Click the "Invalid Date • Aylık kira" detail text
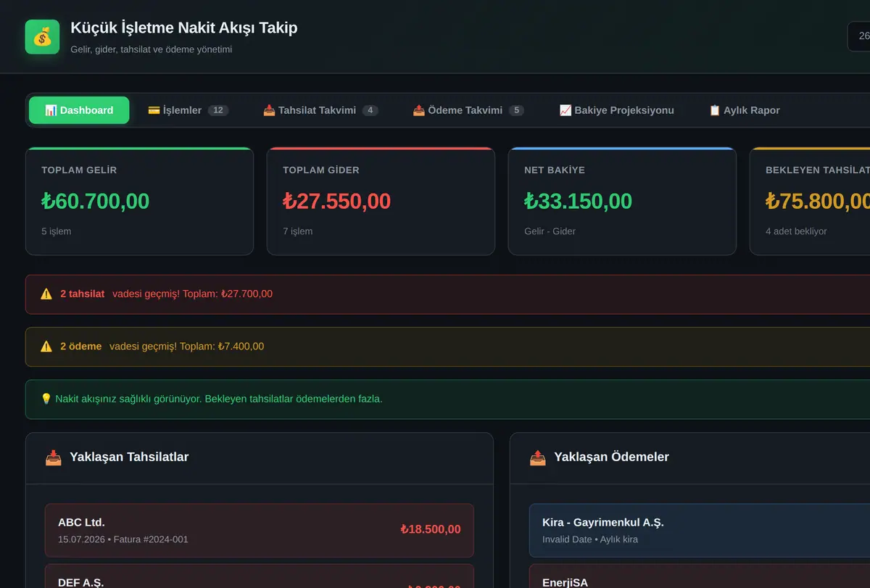This screenshot has width=870, height=588. (x=590, y=539)
